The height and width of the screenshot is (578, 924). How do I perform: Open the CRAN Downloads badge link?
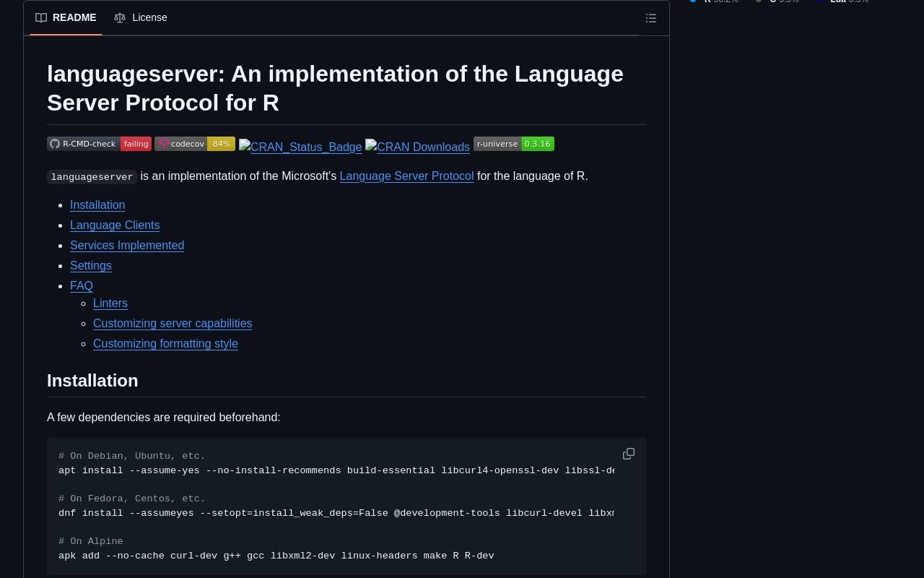pos(417,147)
